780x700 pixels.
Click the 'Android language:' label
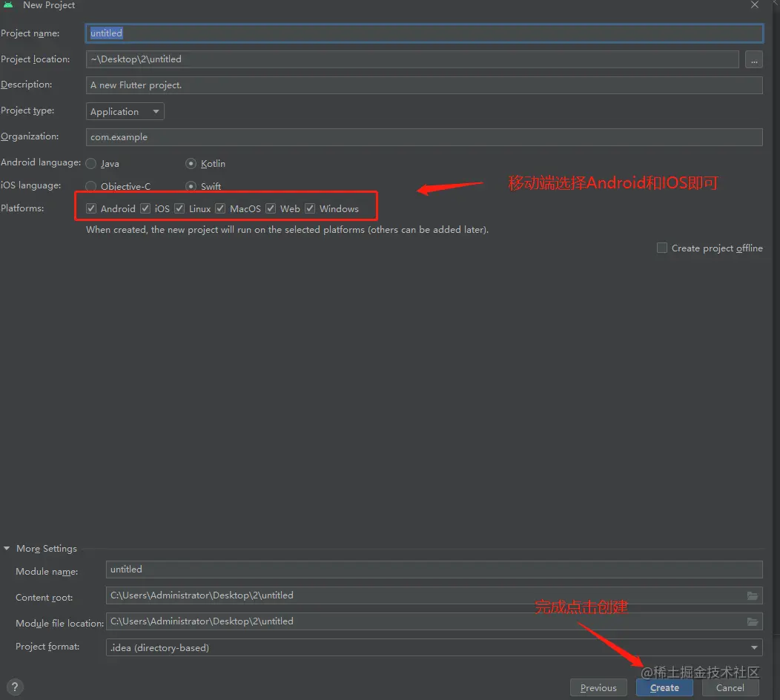point(41,162)
